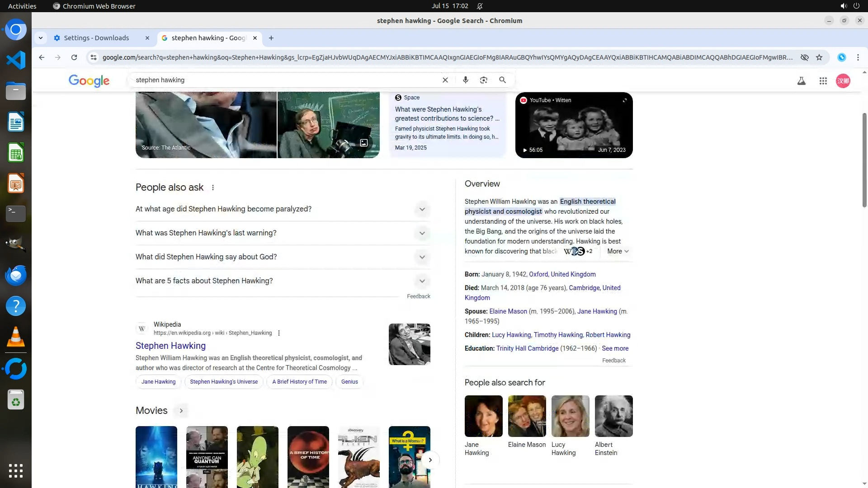The width and height of the screenshot is (868, 488).
Task: Click the magnifier search submit icon
Action: coord(502,80)
